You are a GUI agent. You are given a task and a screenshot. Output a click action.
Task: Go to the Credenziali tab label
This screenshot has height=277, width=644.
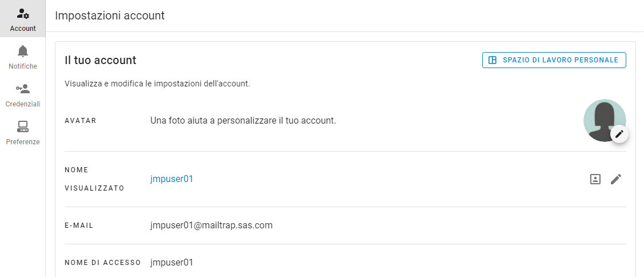click(x=23, y=104)
